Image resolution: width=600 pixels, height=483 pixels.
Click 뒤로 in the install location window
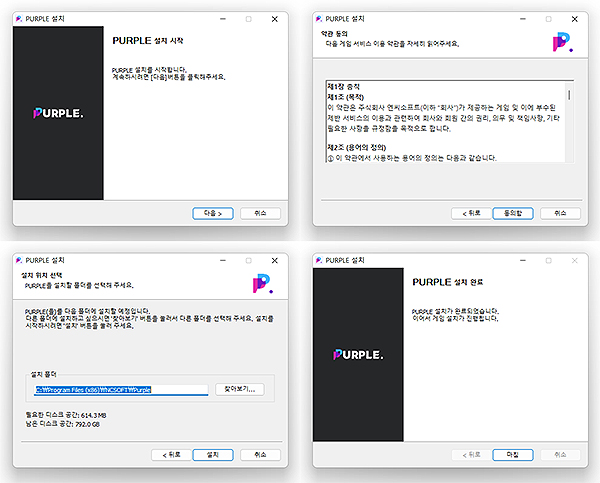[x=171, y=455]
